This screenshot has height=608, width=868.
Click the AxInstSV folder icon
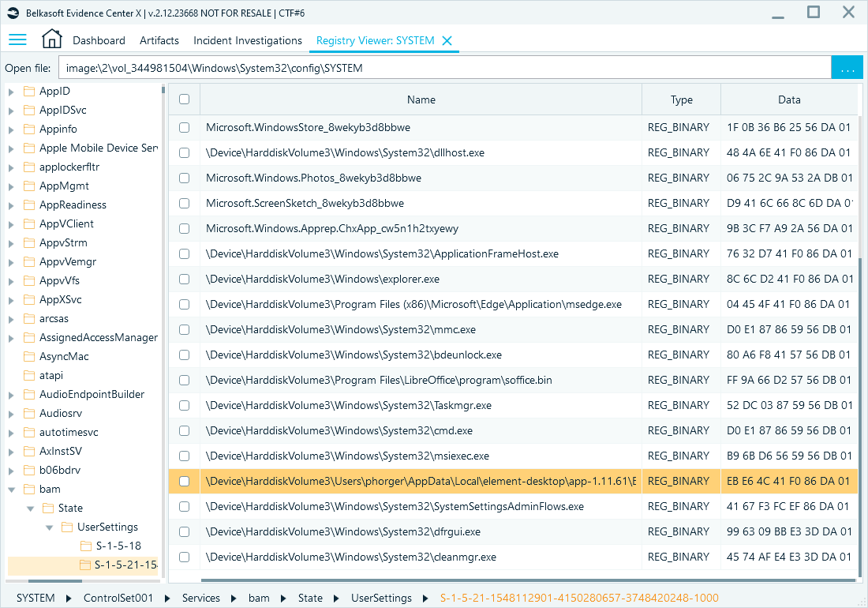(29, 452)
